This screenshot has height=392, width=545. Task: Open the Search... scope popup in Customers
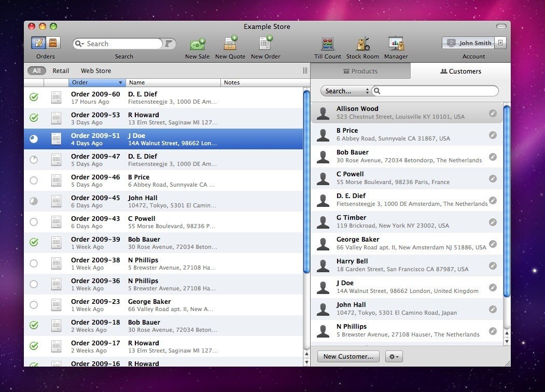tap(346, 91)
